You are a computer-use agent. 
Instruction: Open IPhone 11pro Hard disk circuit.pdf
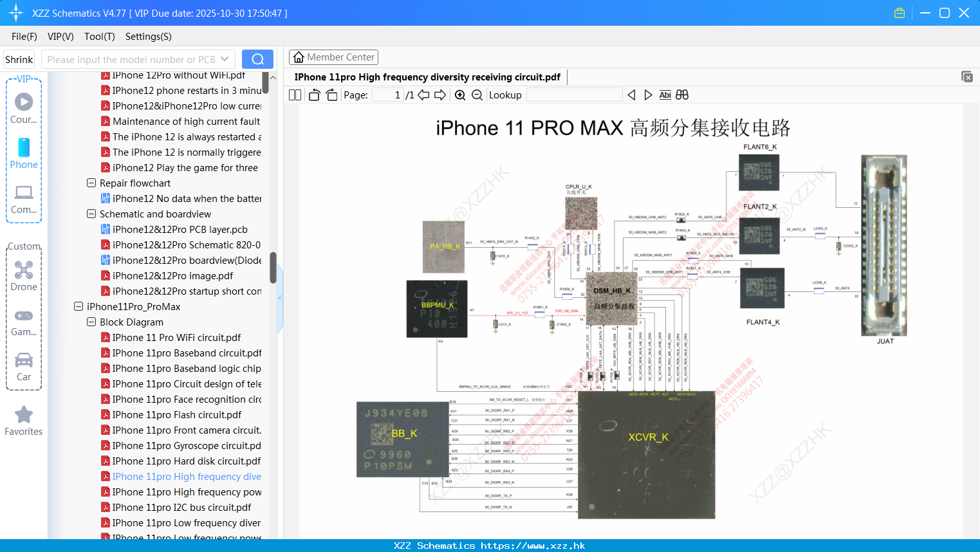tap(181, 461)
